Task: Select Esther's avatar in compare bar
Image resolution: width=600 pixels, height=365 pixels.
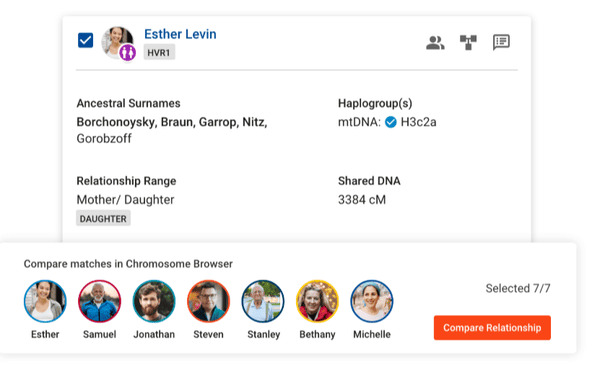Action: tap(45, 301)
